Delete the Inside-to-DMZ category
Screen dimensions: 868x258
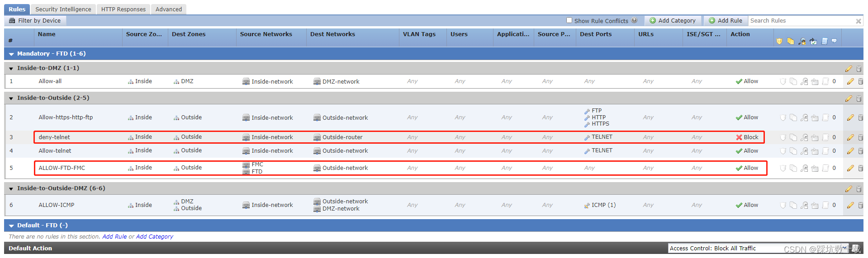pos(859,69)
